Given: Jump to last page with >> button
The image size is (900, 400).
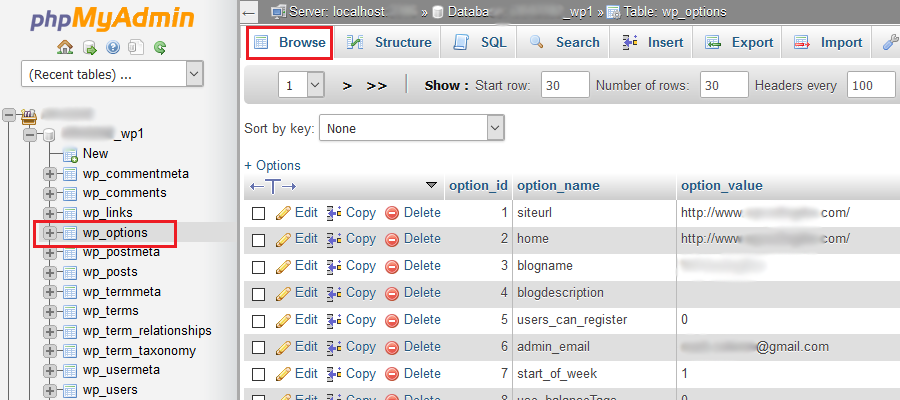Looking at the screenshot, I should [377, 86].
